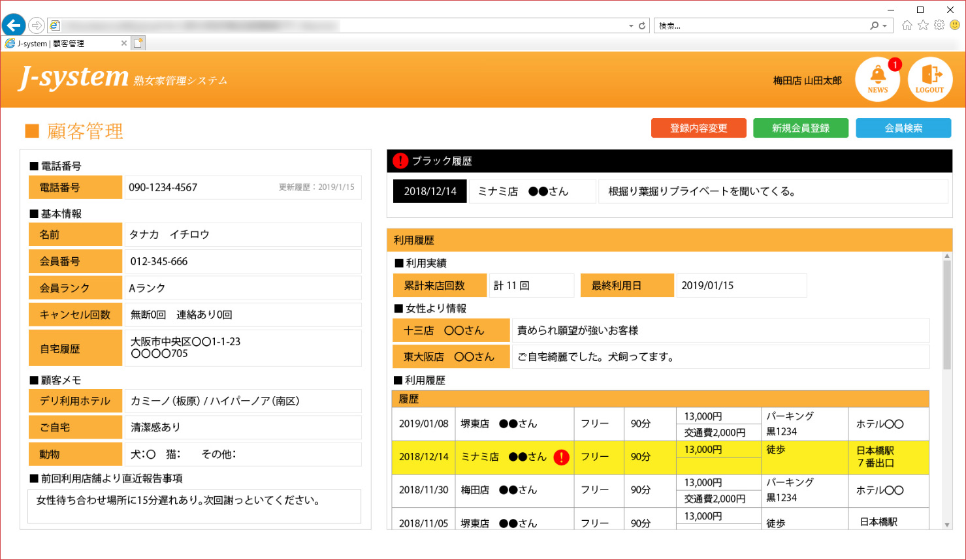Open favorites star icon

(923, 25)
